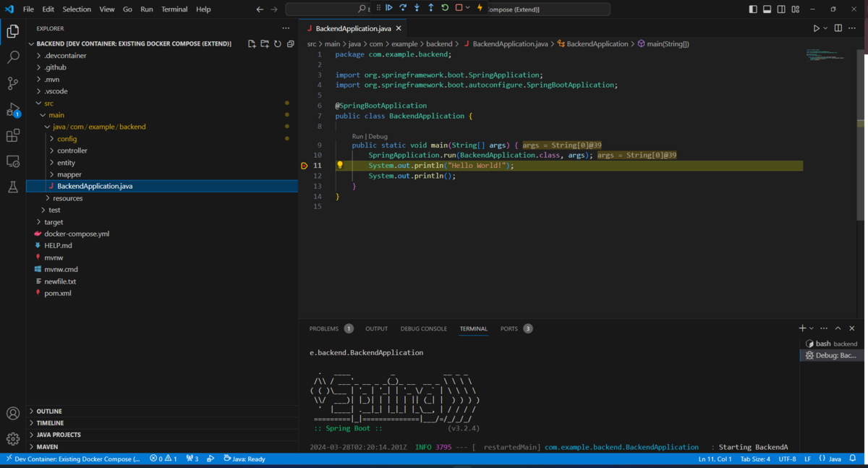Click Continue in the debug toolbar
This screenshot has height=468, width=868.
pyautogui.click(x=389, y=8)
